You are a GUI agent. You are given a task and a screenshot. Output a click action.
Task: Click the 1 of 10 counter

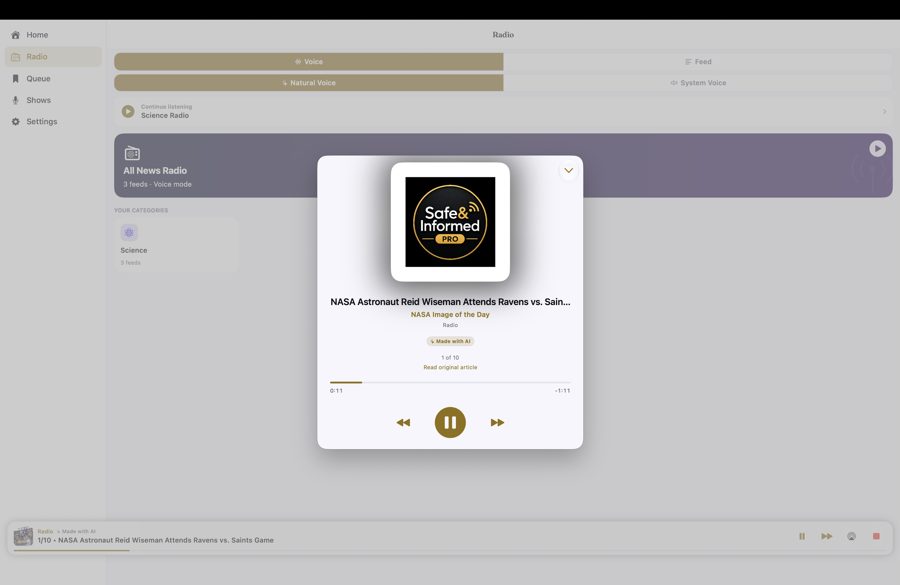pyautogui.click(x=450, y=358)
